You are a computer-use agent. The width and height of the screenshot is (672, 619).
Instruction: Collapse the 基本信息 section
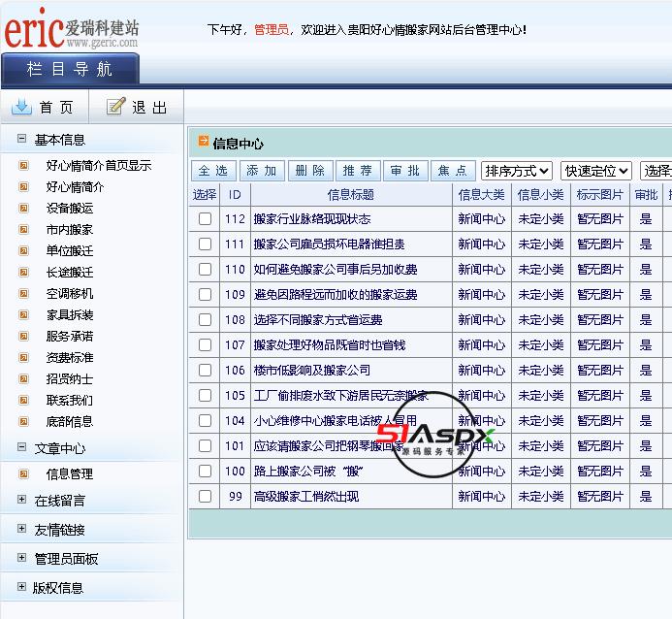pos(22,140)
